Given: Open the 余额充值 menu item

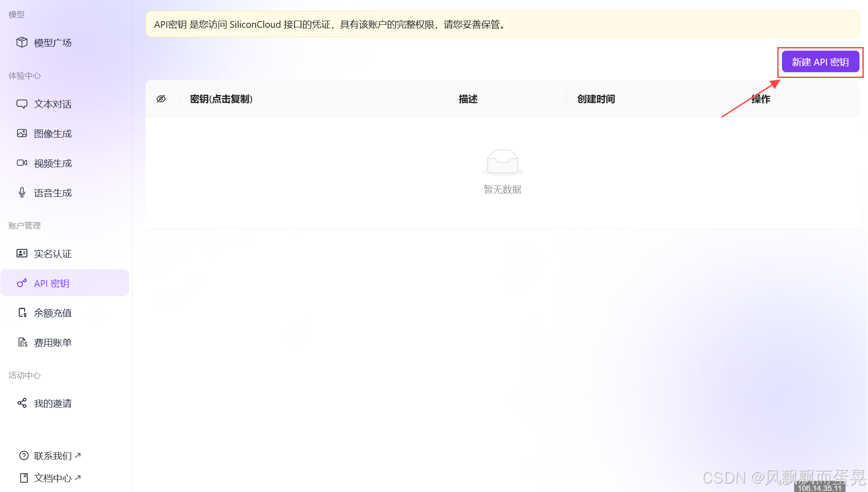Looking at the screenshot, I should coord(53,313).
